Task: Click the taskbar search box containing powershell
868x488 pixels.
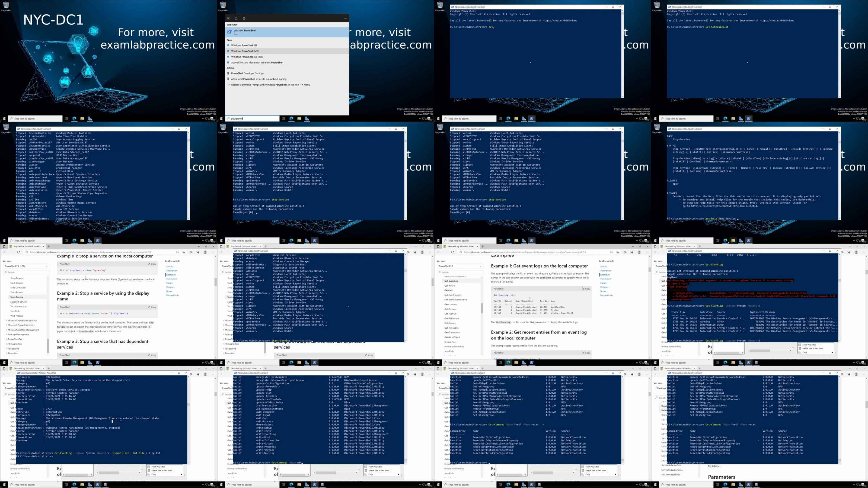Action: coord(253,118)
